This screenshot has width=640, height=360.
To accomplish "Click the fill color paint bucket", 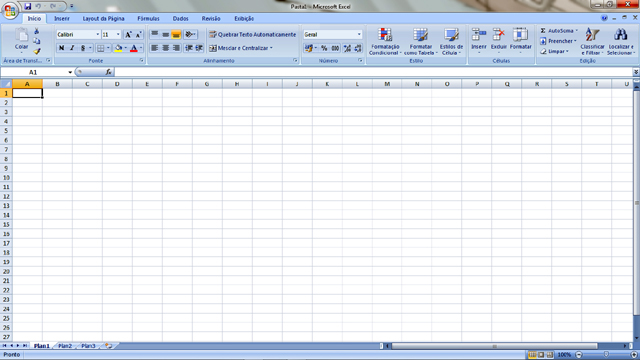I will point(118,48).
